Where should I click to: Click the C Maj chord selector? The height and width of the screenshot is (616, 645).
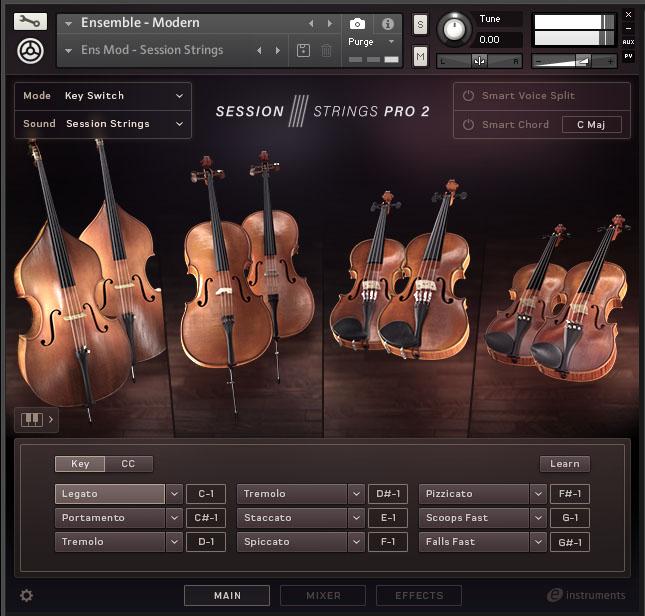click(592, 125)
